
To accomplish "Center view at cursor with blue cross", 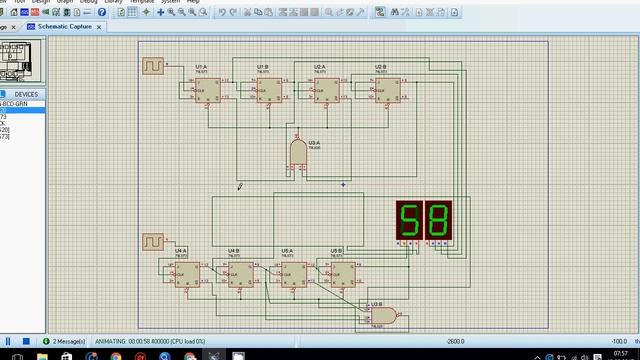I will (x=160, y=12).
